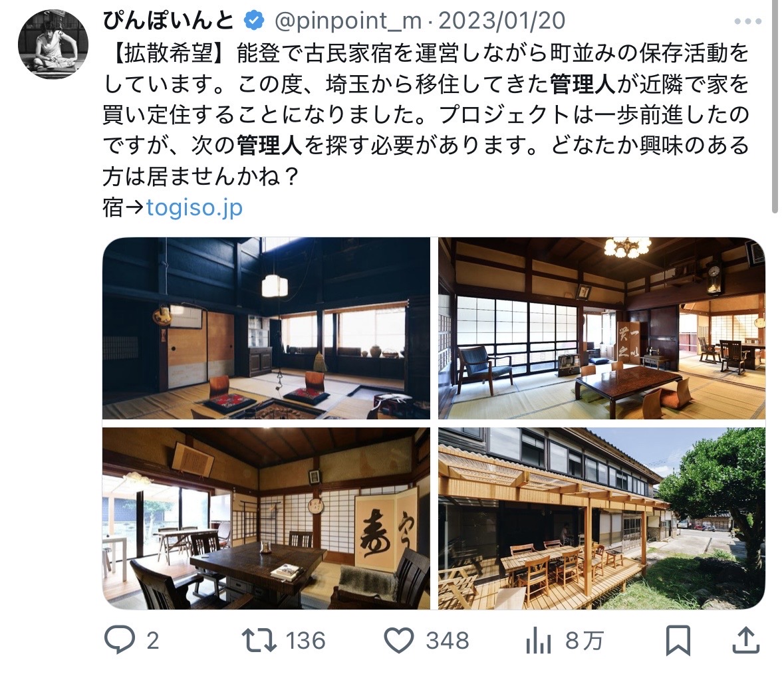
Task: Bookmark this tweet
Action: (678, 640)
